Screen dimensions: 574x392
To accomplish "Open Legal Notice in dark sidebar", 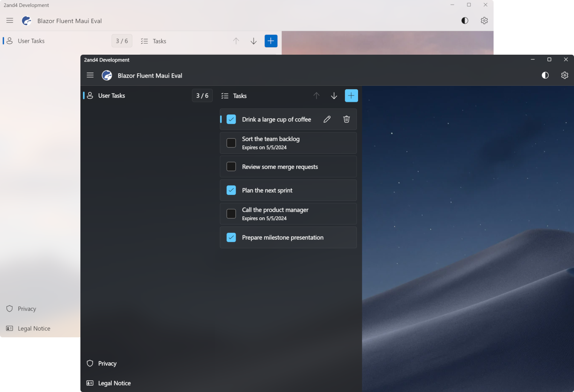I will coord(114,383).
